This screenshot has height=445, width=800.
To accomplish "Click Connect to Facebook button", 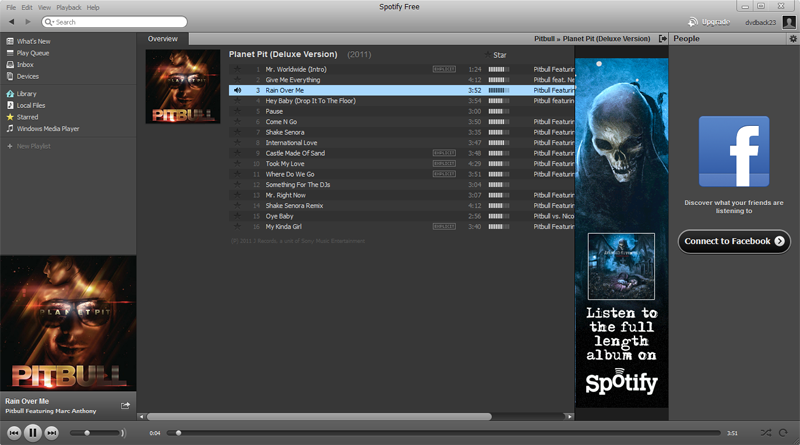I will point(734,241).
